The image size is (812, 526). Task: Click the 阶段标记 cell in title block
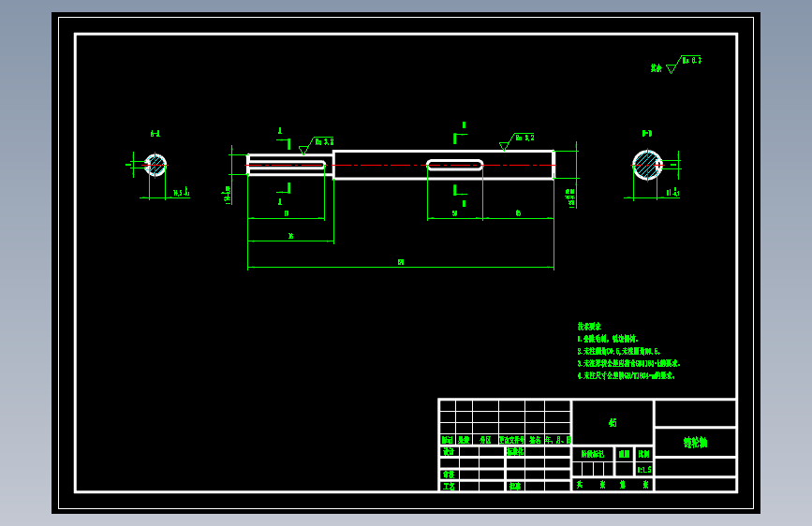click(593, 454)
